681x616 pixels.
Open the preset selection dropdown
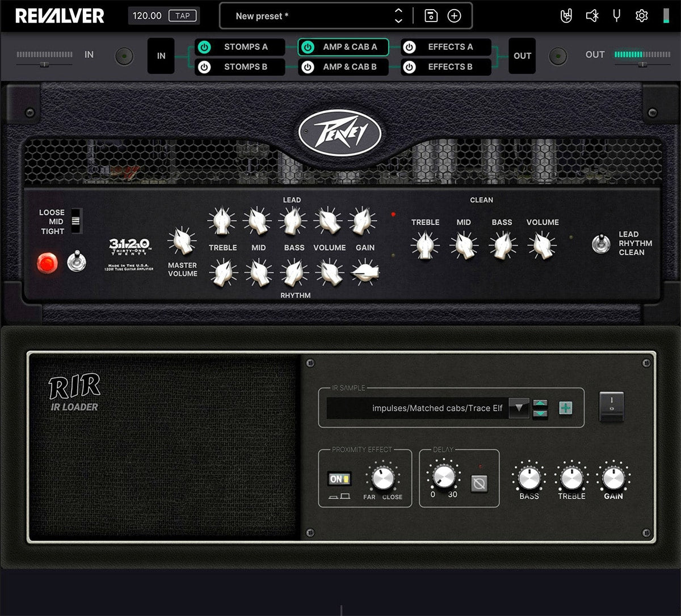(x=398, y=16)
